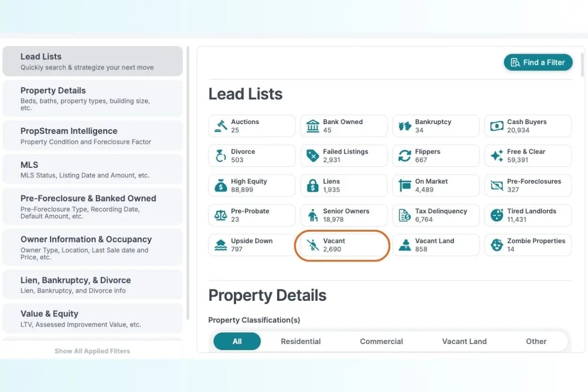
Task: Click the Cash Buyers money icon
Action: (496, 126)
